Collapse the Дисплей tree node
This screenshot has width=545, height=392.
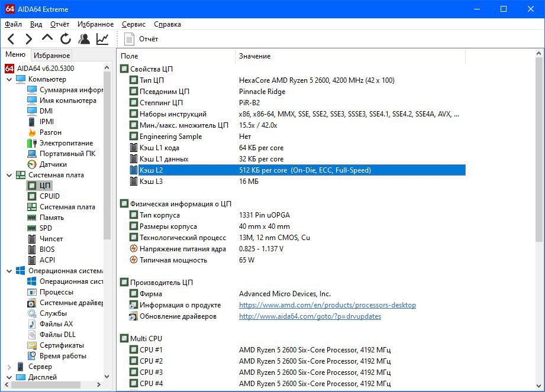pos(9,377)
